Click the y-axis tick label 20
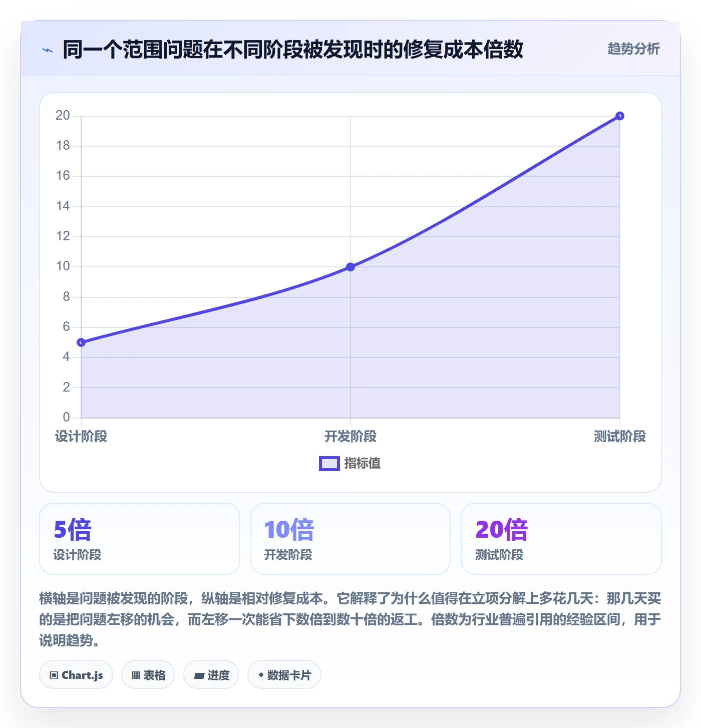The image size is (701, 728). click(x=63, y=116)
